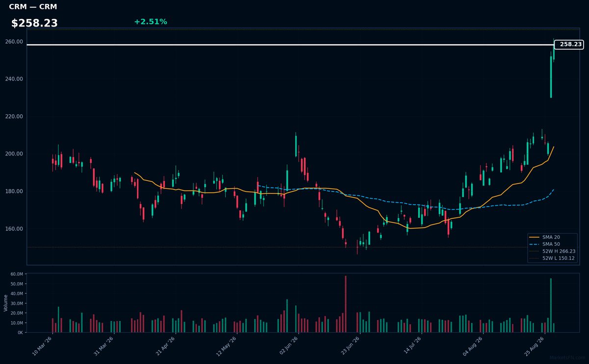Click the 20.0M volume axis label
The height and width of the screenshot is (364, 589).
pos(17,313)
